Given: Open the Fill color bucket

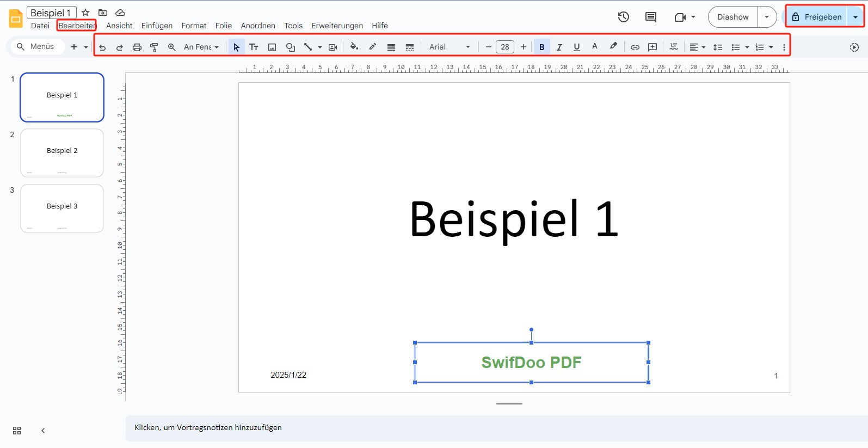Looking at the screenshot, I should click(x=354, y=47).
